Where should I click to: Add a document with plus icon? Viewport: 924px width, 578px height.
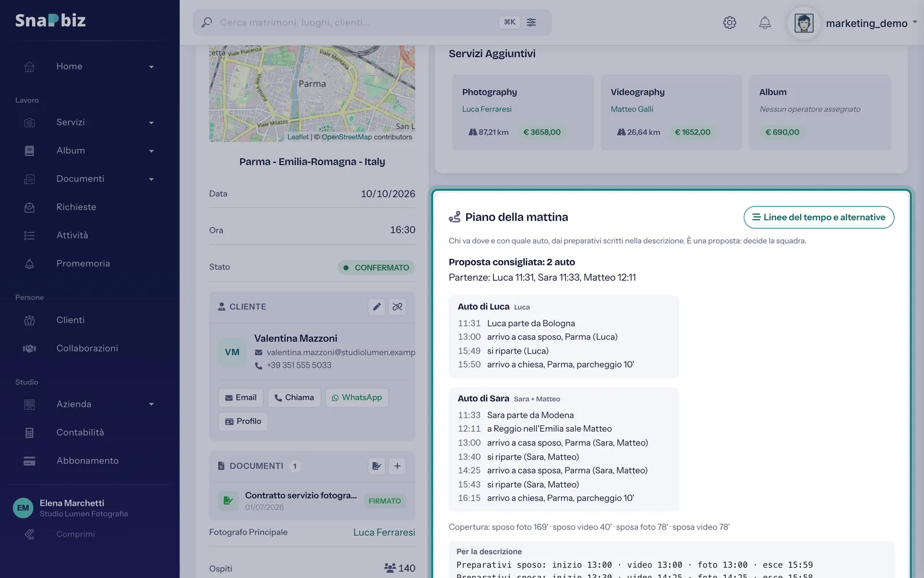click(x=397, y=466)
